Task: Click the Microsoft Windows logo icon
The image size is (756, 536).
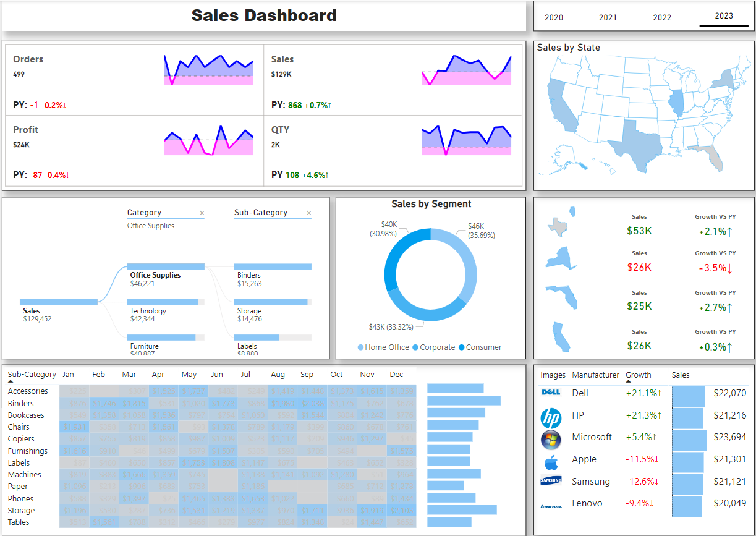Action: coord(550,440)
